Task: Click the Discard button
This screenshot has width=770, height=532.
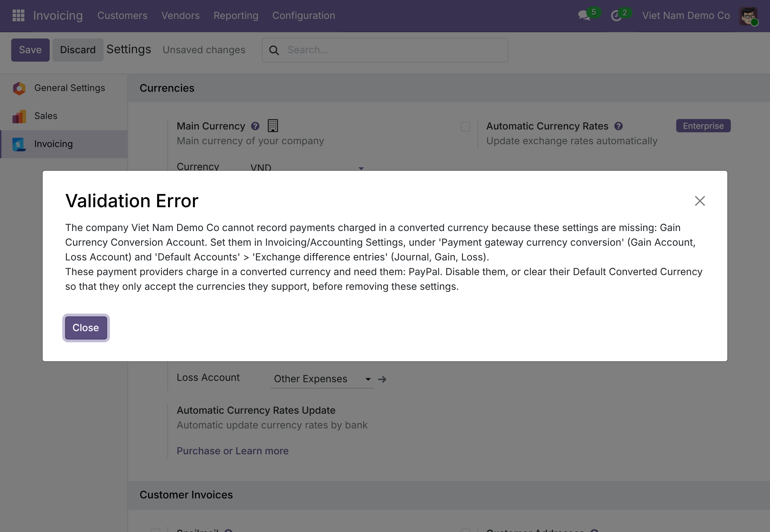Action: (78, 50)
